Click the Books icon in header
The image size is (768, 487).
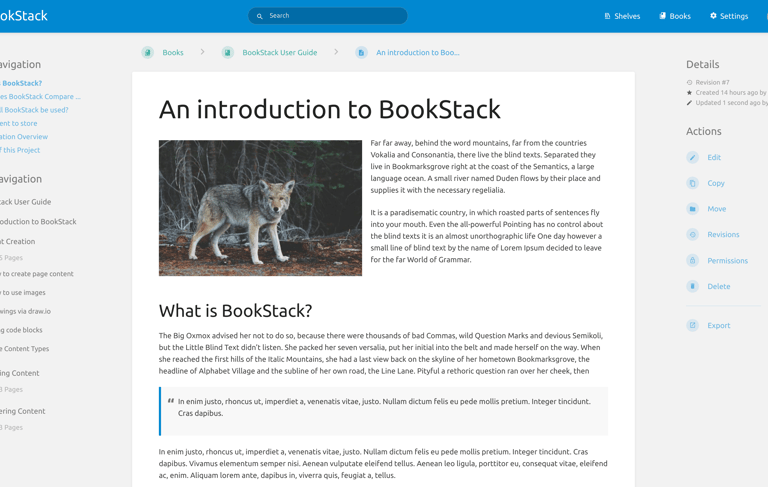click(663, 16)
